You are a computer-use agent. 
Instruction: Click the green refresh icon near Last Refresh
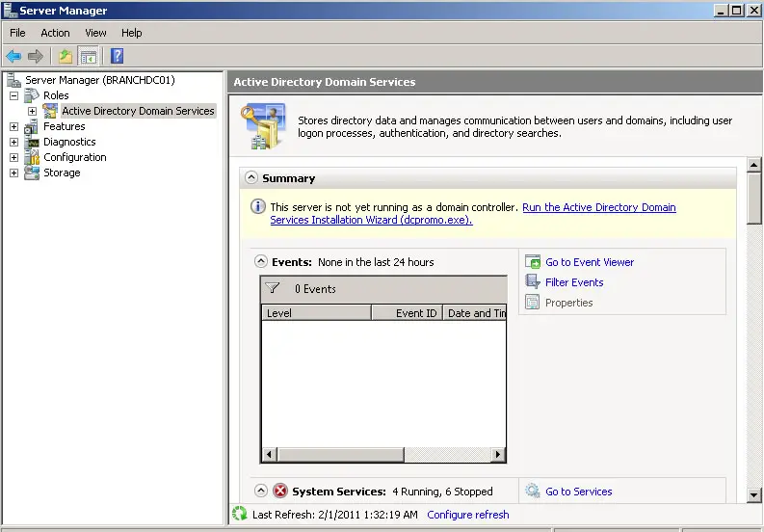[240, 515]
